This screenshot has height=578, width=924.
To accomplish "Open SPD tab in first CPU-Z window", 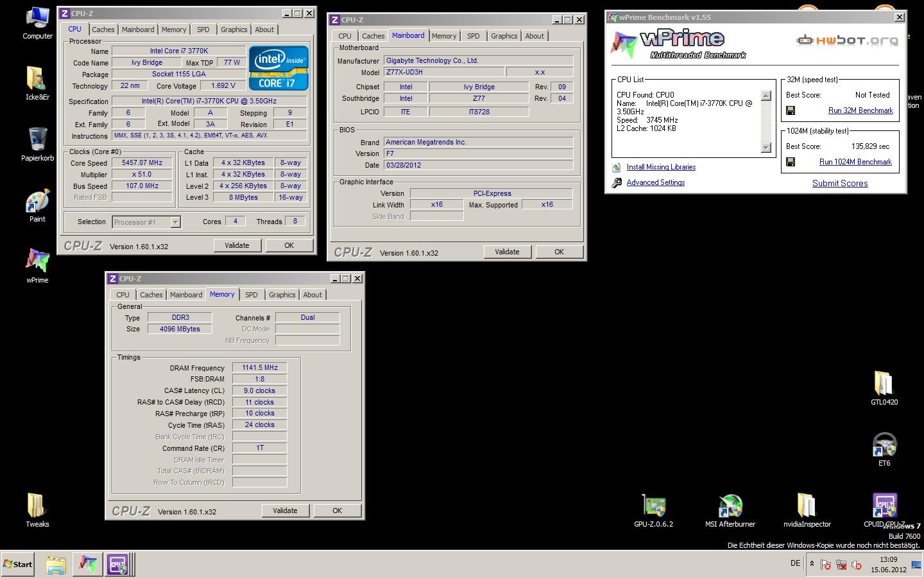I will tap(203, 30).
